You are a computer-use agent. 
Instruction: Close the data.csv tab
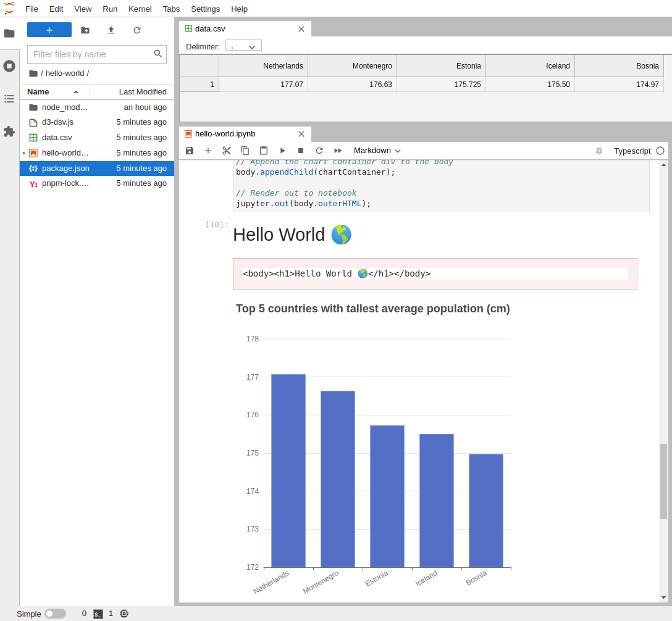301,28
